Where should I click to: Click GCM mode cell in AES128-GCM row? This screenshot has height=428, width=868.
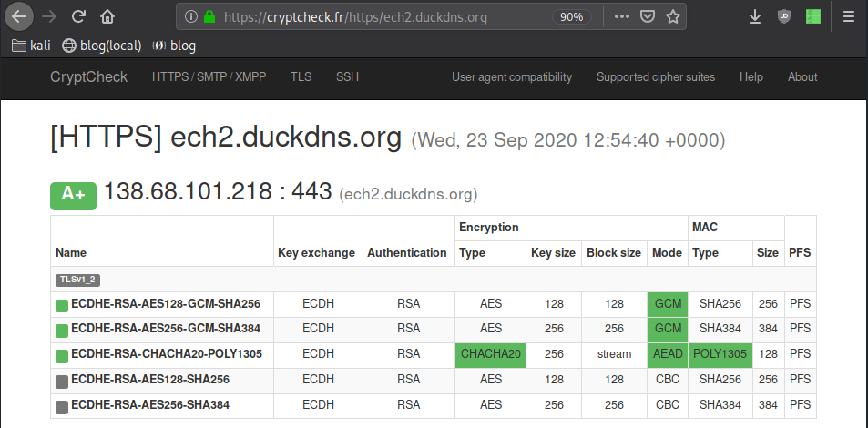(x=668, y=304)
